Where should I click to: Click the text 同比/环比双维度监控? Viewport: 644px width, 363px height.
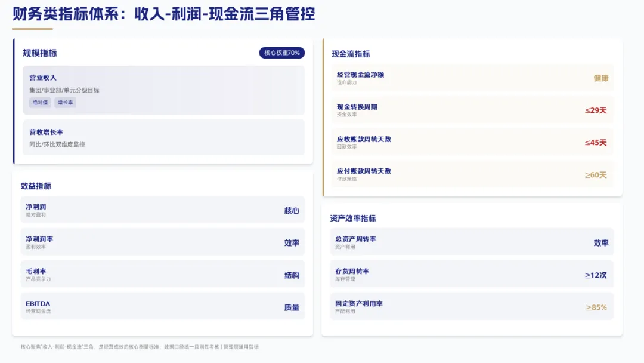point(57,144)
